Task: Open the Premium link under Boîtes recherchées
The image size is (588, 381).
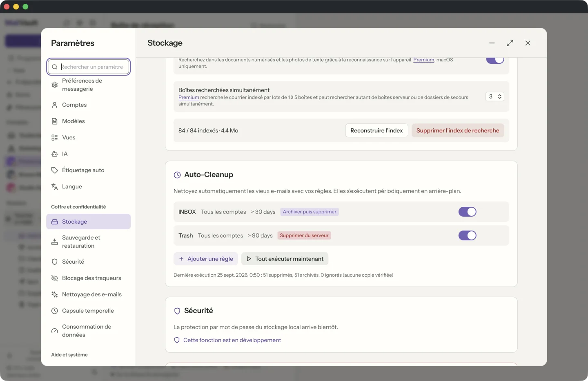Action: pos(189,97)
